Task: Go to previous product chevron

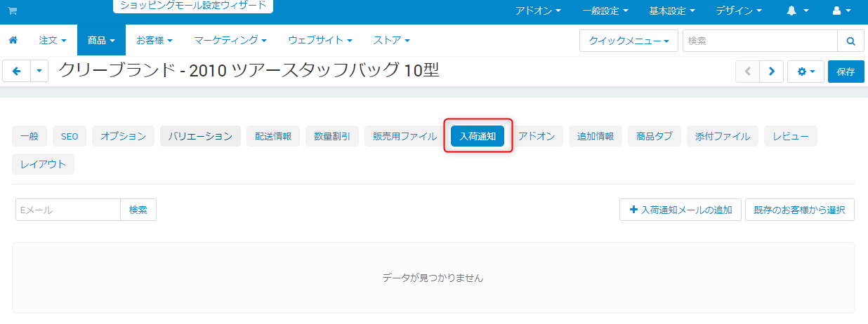Action: coord(747,71)
